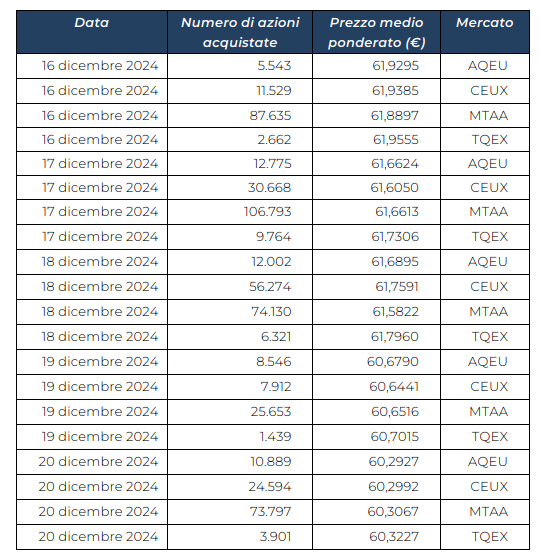
Task: Click the share count 6.321
Action: click(x=240, y=337)
